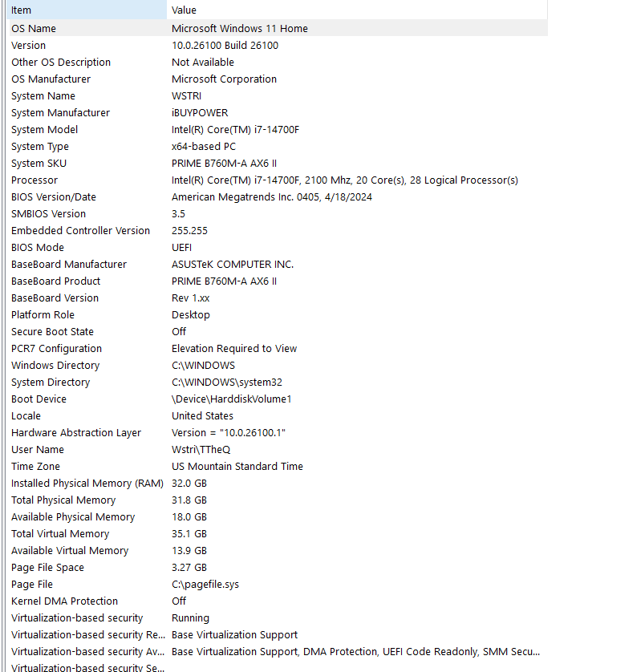
Task: Click the ASUSTeK COMPUTER INC. value
Action: 233,265
